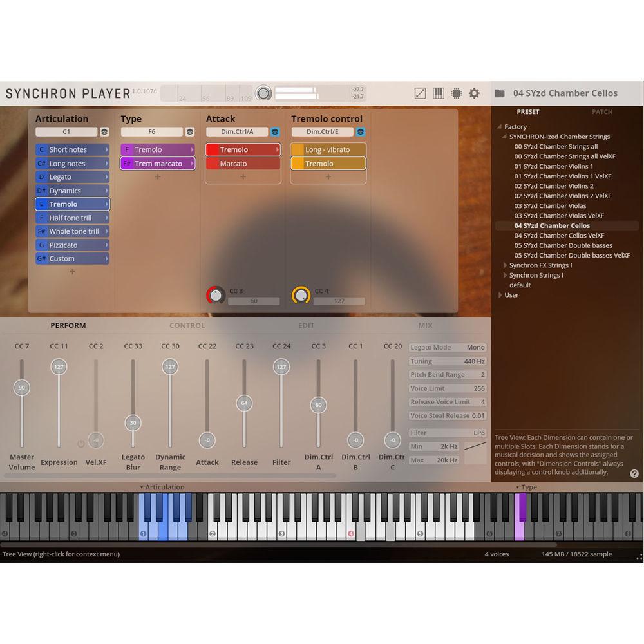Adjust the CC 7 Master Volume slider

coord(22,388)
